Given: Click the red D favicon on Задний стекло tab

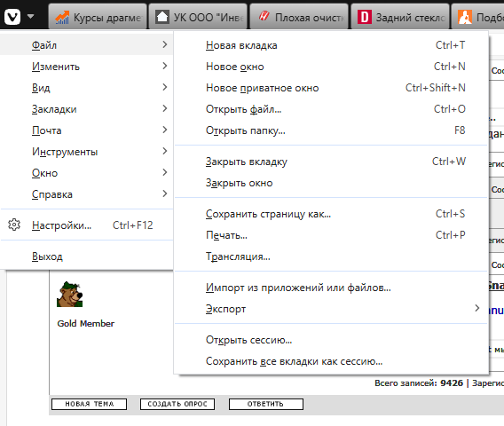Looking at the screenshot, I should point(365,17).
